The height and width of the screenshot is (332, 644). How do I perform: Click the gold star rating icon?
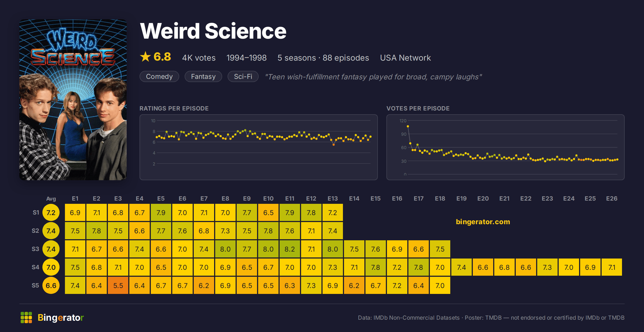tap(145, 57)
